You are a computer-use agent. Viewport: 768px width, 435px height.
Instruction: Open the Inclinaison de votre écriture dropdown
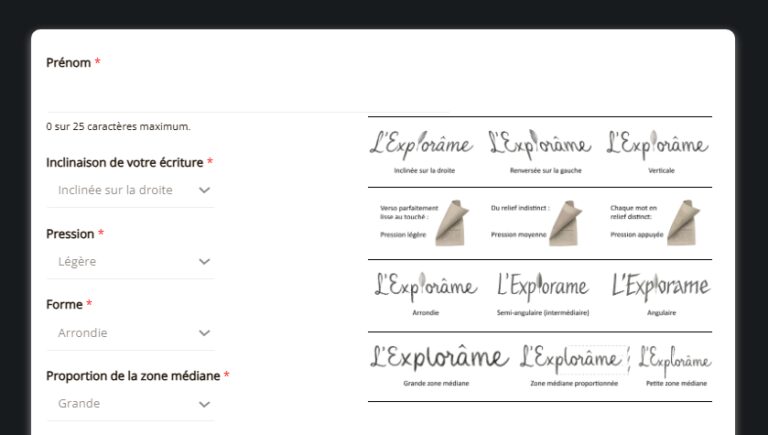tap(130, 190)
